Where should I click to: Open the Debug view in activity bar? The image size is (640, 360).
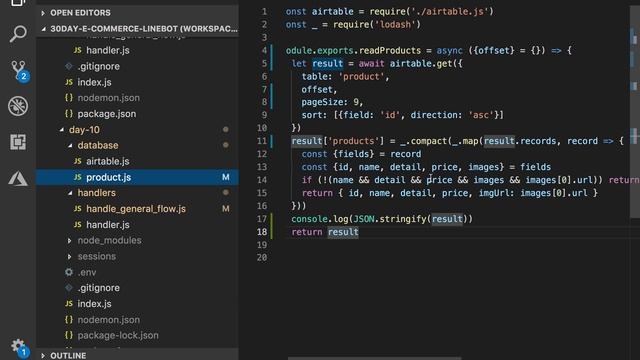point(18,106)
